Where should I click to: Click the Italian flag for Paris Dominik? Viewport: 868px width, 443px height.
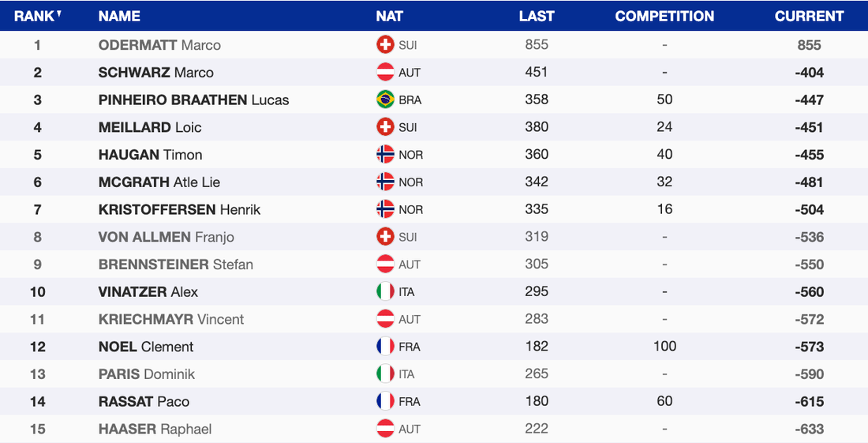(x=385, y=374)
